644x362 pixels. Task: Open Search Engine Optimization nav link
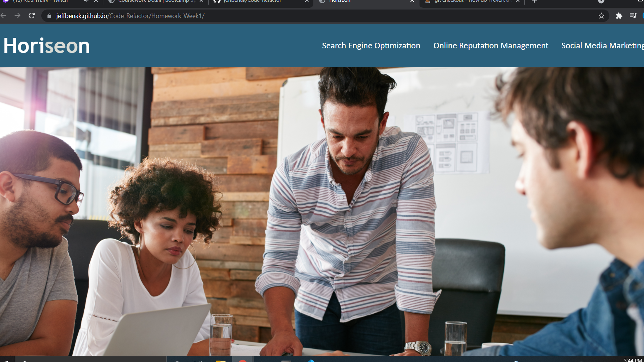(x=371, y=46)
